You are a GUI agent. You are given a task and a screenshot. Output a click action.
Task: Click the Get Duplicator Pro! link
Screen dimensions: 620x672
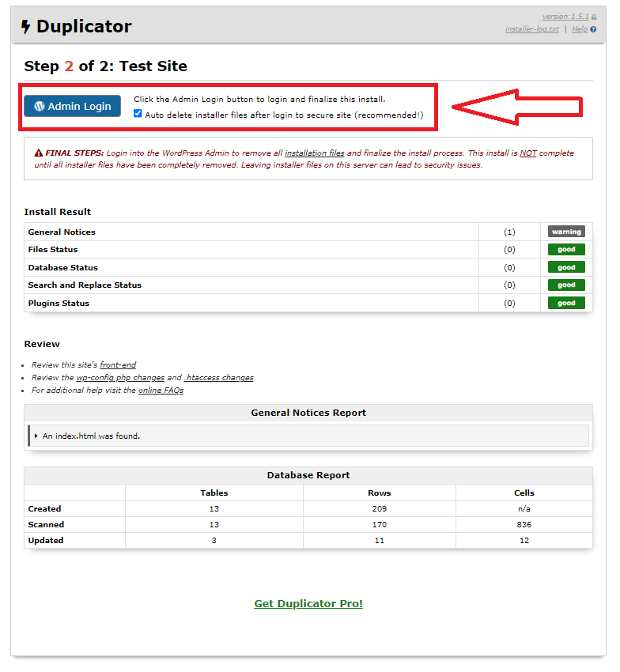[x=308, y=603]
